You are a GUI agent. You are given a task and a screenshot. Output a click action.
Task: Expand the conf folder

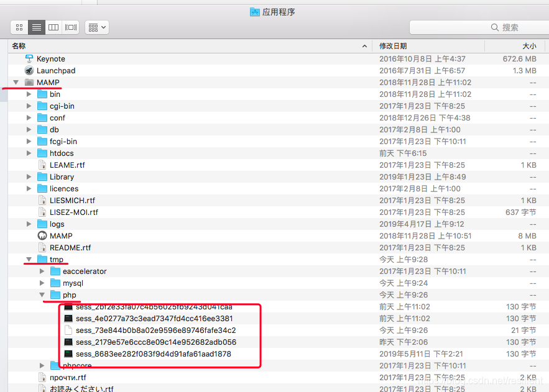[x=29, y=118]
